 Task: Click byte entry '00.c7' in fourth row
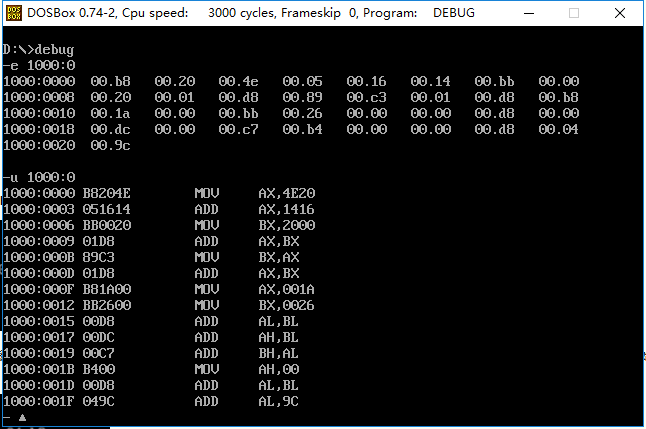click(239, 129)
